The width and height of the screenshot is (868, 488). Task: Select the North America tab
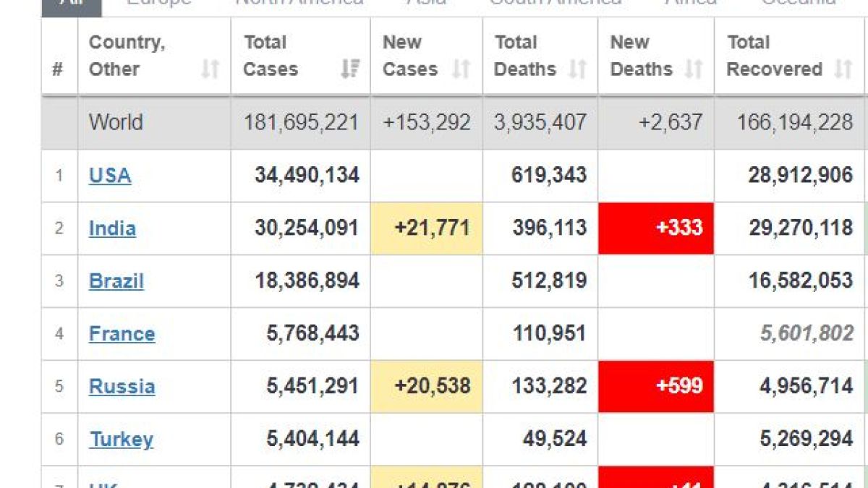[299, 4]
